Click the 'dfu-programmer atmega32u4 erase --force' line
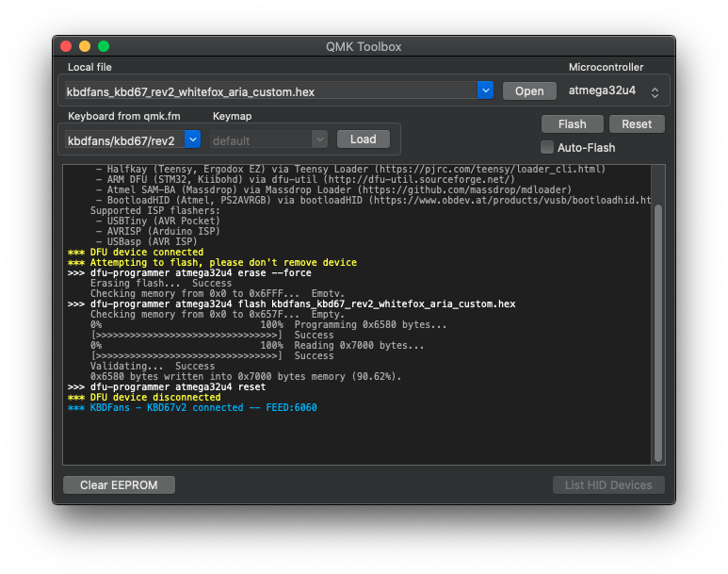 tap(189, 272)
